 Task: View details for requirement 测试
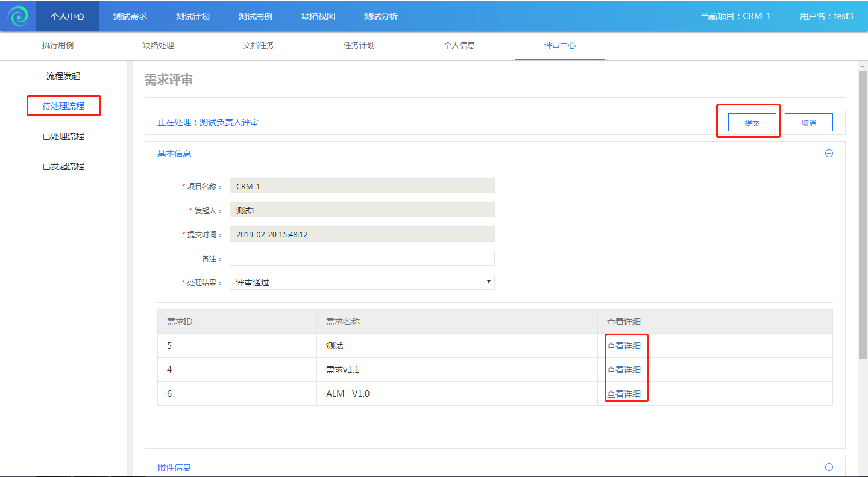(x=624, y=346)
